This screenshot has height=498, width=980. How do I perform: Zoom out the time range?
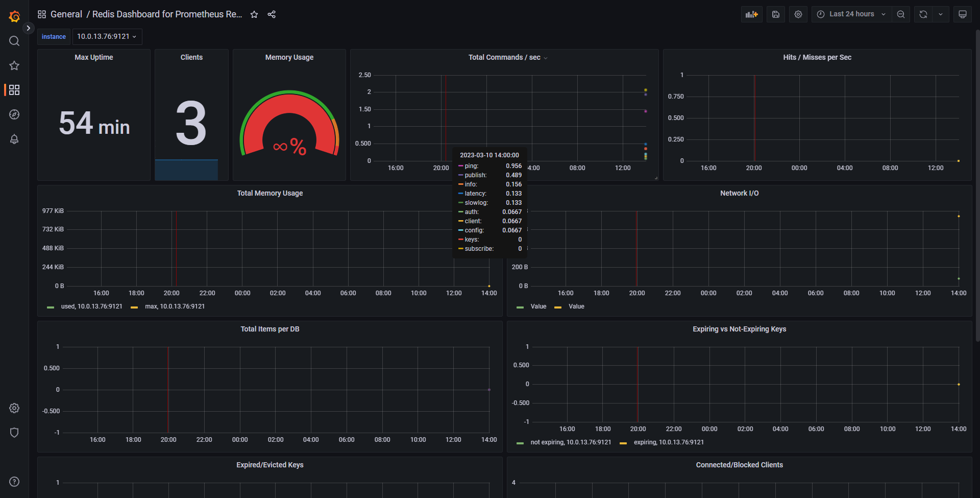(x=901, y=14)
